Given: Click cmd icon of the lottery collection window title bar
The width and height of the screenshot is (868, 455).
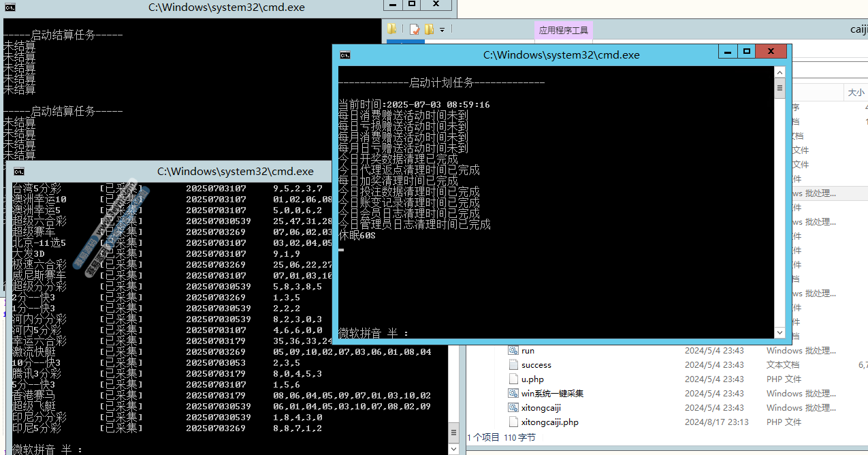Looking at the screenshot, I should 19,172.
